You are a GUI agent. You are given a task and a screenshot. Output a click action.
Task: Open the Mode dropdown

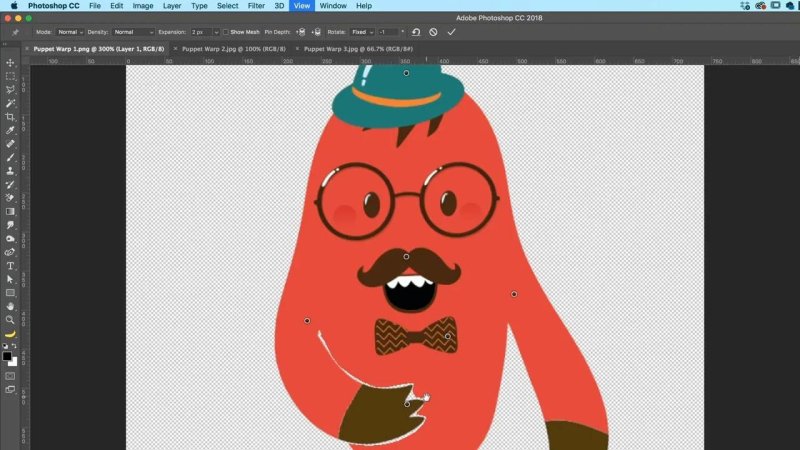click(69, 32)
